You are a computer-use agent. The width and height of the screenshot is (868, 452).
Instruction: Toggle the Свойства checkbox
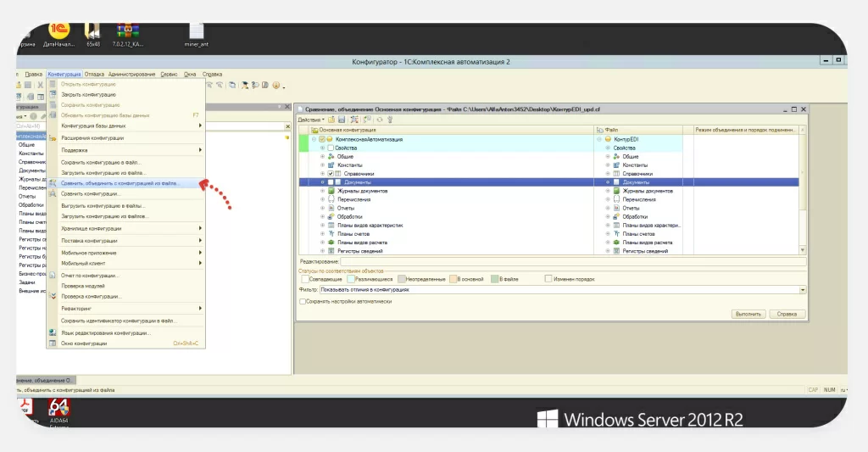(x=331, y=148)
